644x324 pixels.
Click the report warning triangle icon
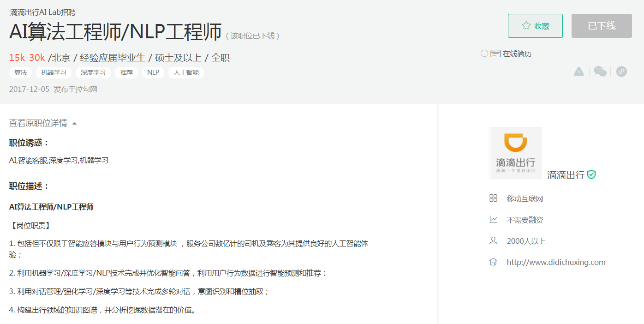579,72
